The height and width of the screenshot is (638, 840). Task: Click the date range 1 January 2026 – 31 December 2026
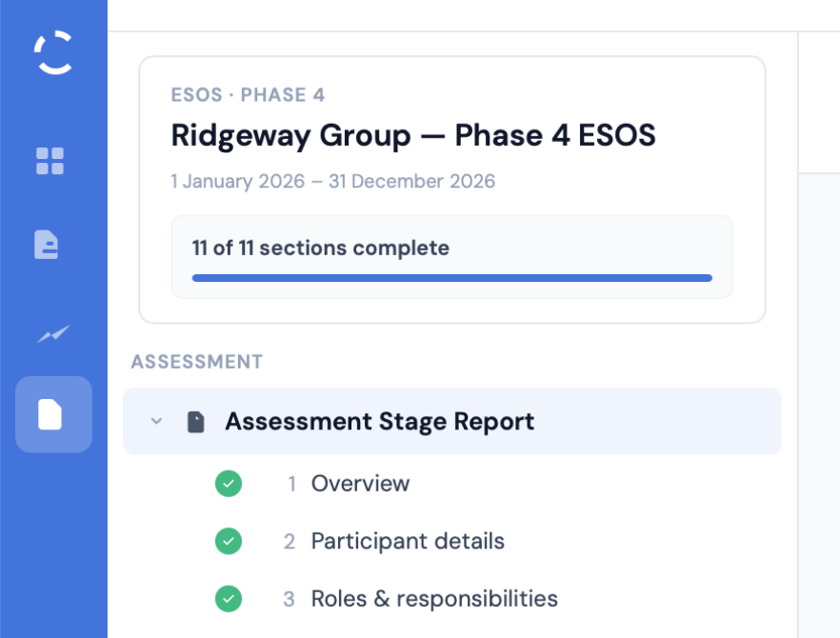(332, 182)
